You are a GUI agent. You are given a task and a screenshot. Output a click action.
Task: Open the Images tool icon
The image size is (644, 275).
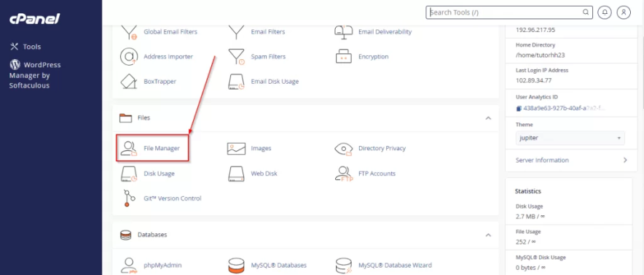click(236, 148)
